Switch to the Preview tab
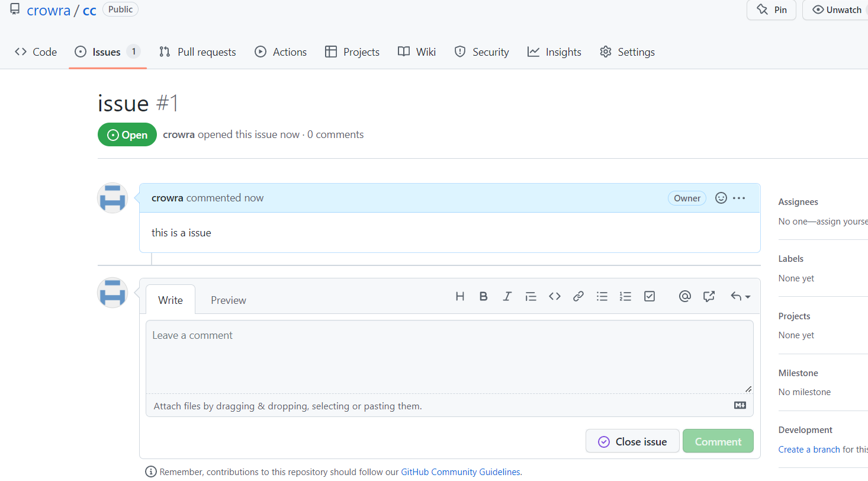This screenshot has width=868, height=481. pos(229,300)
